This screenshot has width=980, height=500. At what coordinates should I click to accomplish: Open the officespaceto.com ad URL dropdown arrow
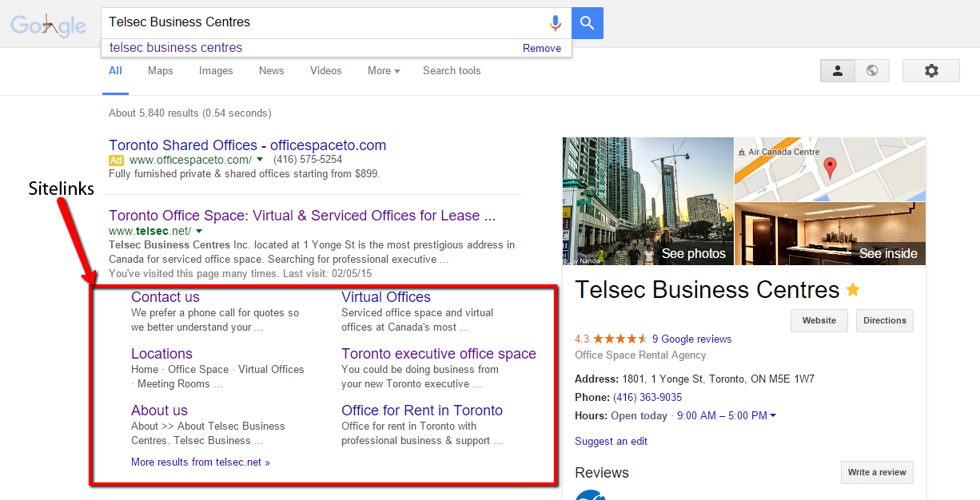(260, 160)
